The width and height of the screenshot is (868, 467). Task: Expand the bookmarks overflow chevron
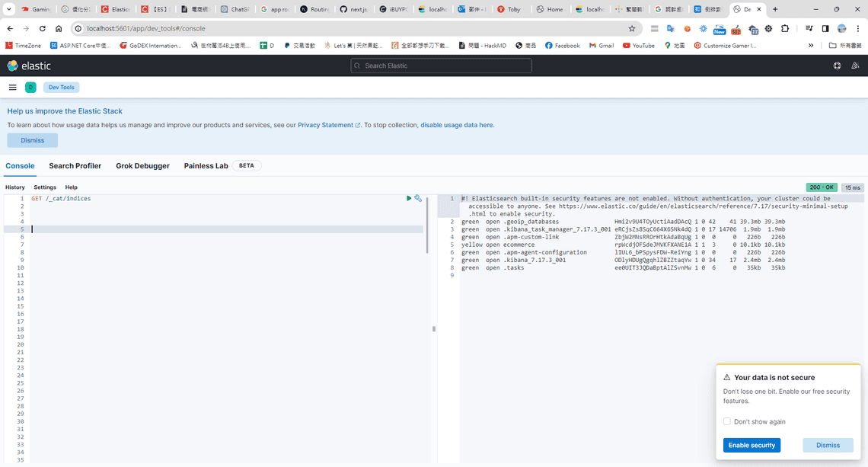click(x=811, y=46)
